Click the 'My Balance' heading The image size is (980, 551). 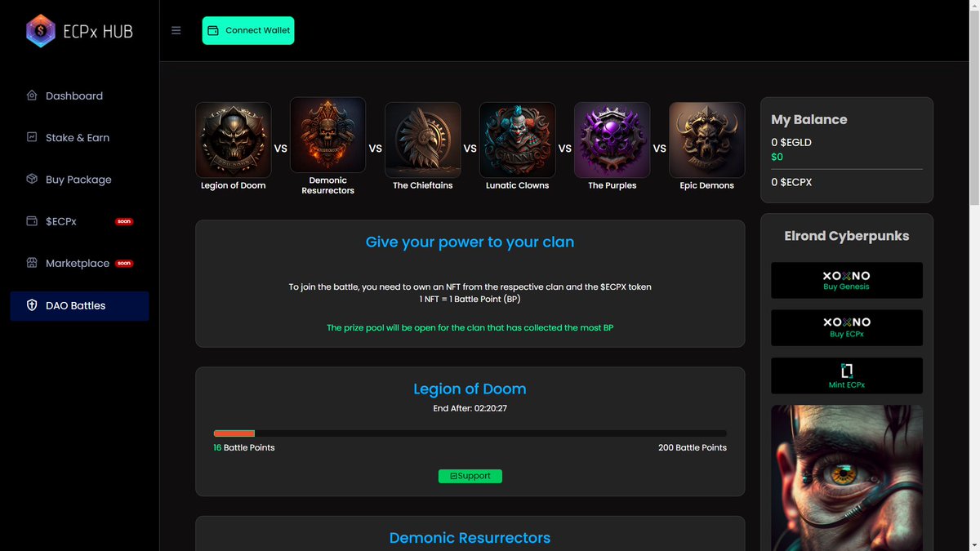click(809, 119)
